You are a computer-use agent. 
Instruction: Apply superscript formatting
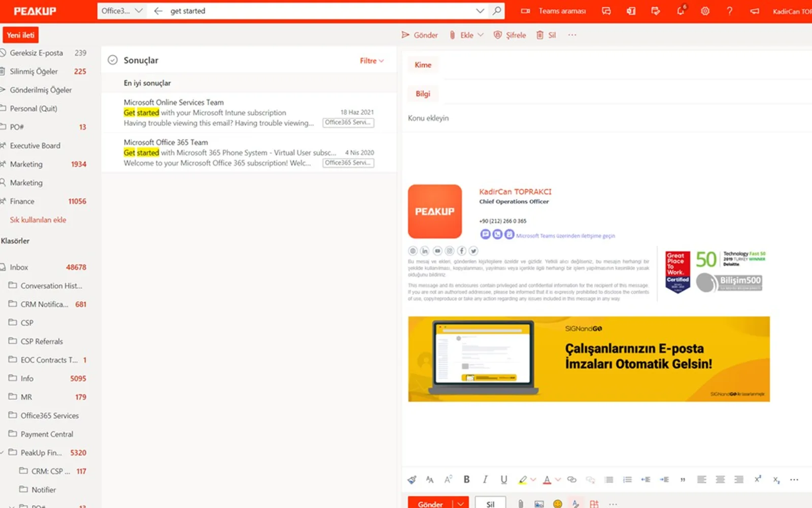[758, 480]
